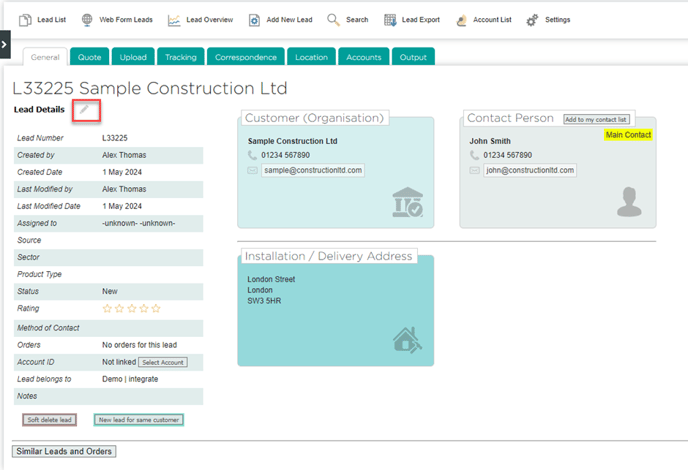
Task: Click Add New Lead icon
Action: (x=257, y=20)
